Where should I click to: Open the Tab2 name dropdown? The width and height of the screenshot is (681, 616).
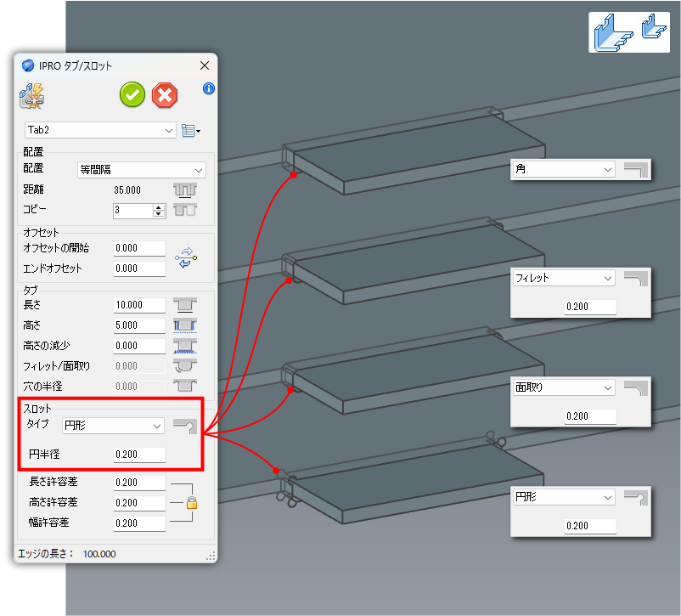(x=100, y=130)
